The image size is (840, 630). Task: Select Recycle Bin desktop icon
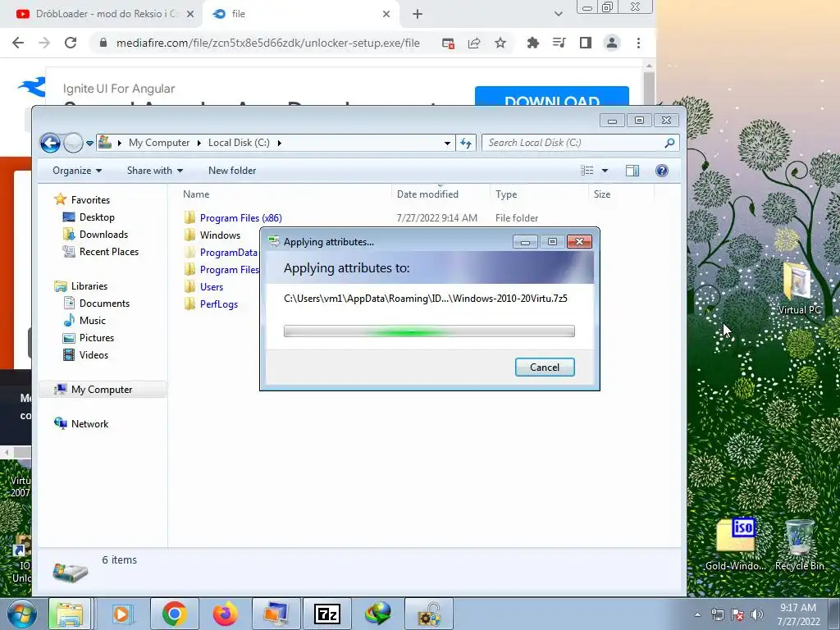(x=799, y=545)
